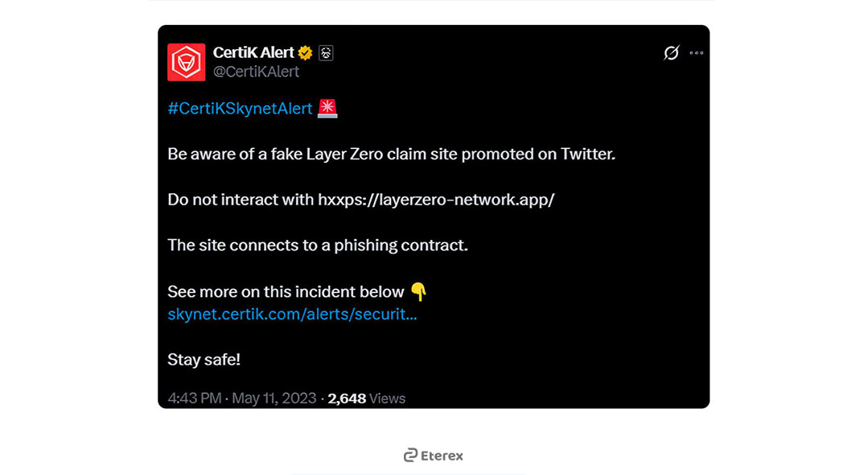Click the 'Stay safe!' text line

pyautogui.click(x=204, y=360)
